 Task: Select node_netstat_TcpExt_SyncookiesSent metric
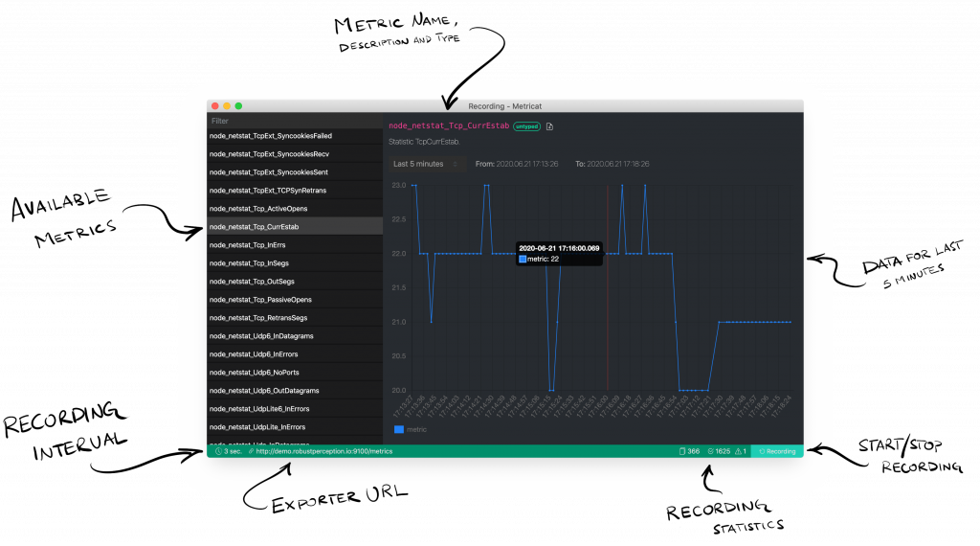tap(295, 172)
